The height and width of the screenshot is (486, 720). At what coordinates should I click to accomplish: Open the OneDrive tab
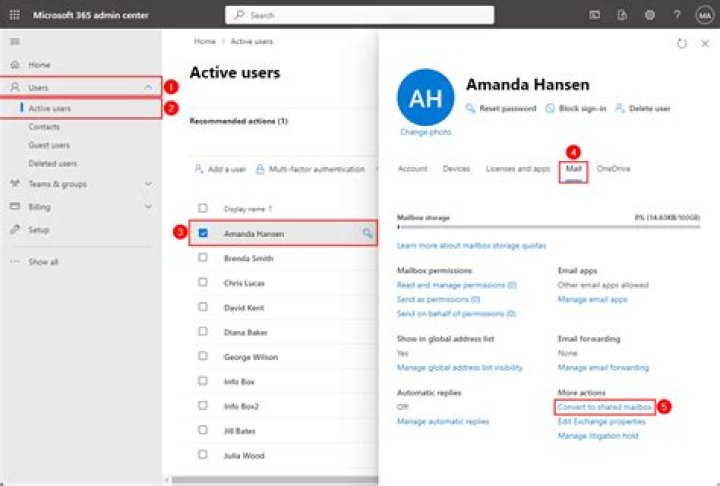tap(613, 169)
